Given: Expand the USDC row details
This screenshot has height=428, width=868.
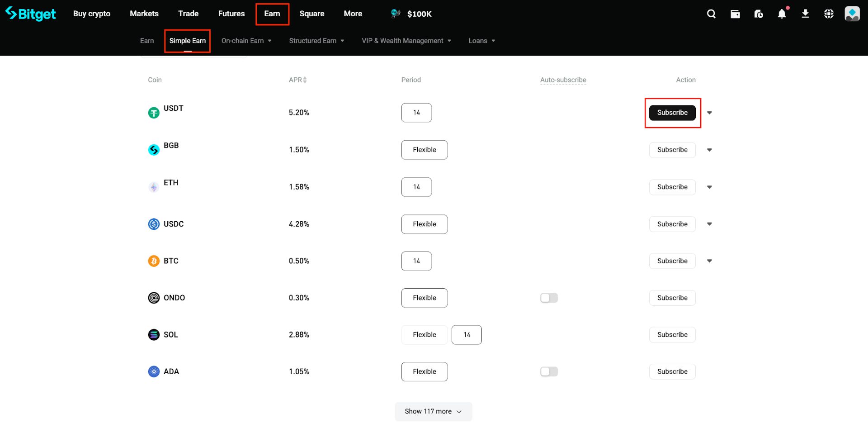Looking at the screenshot, I should (x=709, y=224).
